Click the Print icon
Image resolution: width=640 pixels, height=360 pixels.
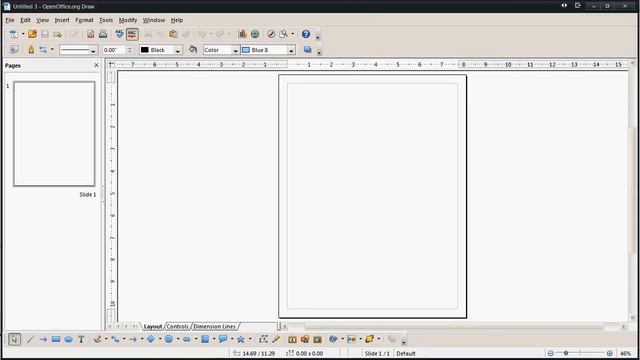point(103,34)
